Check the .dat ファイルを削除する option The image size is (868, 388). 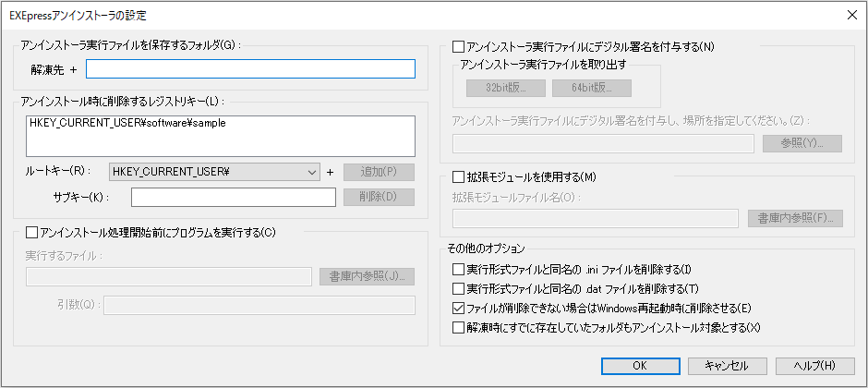(x=458, y=288)
